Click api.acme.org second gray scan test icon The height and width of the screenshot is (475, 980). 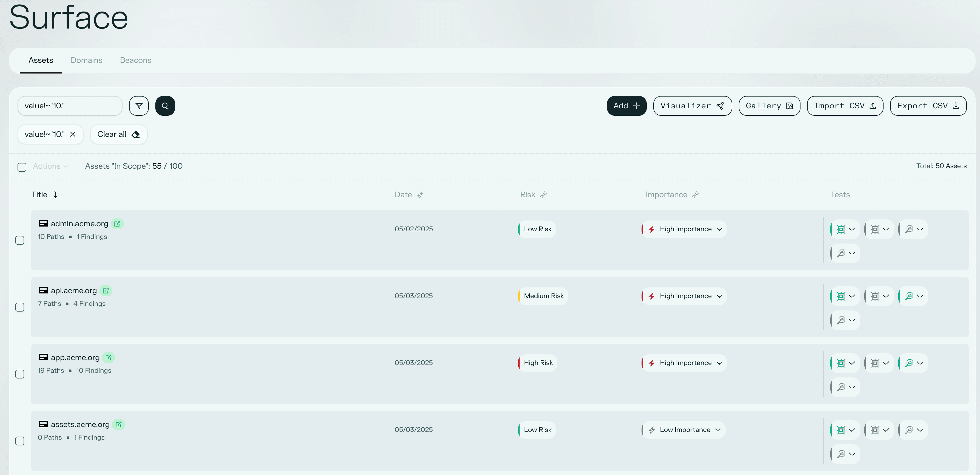pyautogui.click(x=875, y=296)
